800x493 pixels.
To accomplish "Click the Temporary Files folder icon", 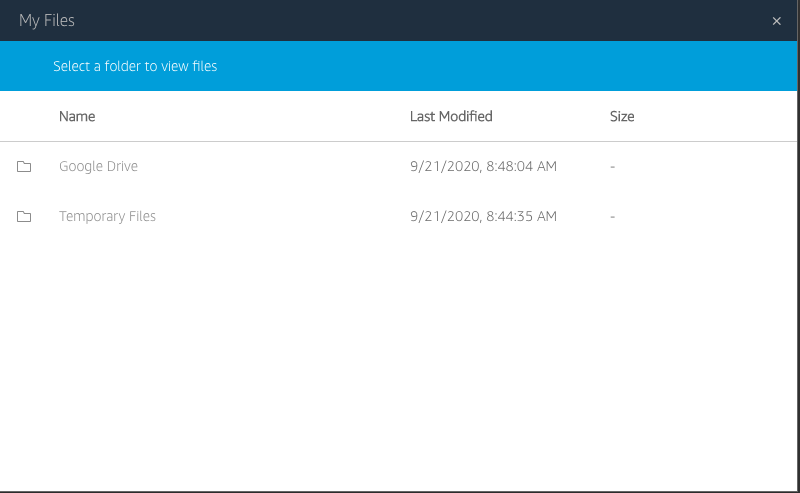I will (x=24, y=216).
